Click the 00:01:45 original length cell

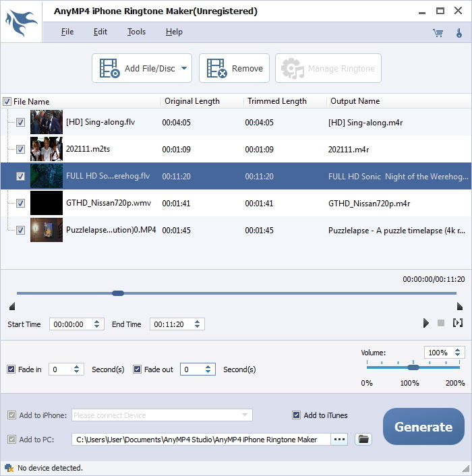pos(177,230)
